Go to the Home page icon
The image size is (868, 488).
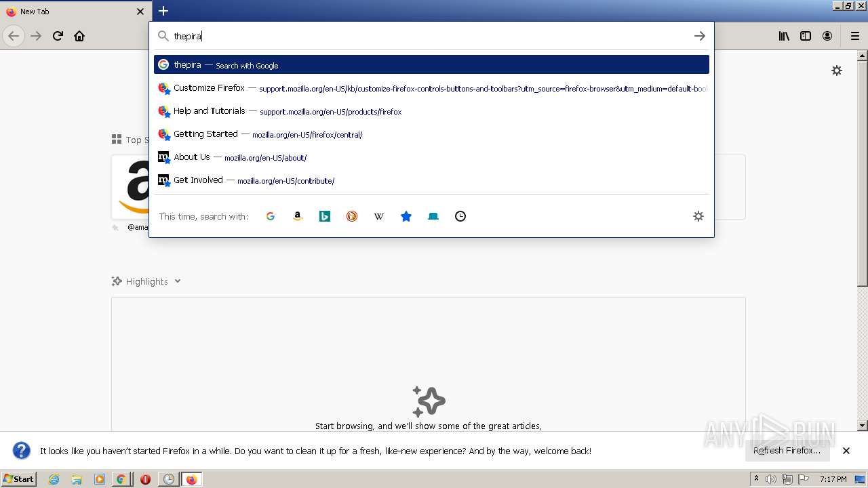click(x=79, y=36)
